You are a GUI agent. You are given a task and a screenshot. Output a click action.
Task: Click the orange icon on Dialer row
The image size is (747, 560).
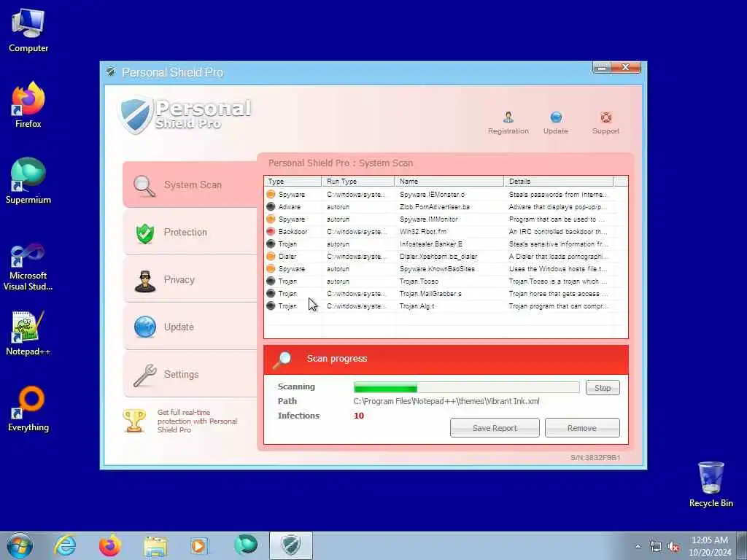tap(271, 256)
